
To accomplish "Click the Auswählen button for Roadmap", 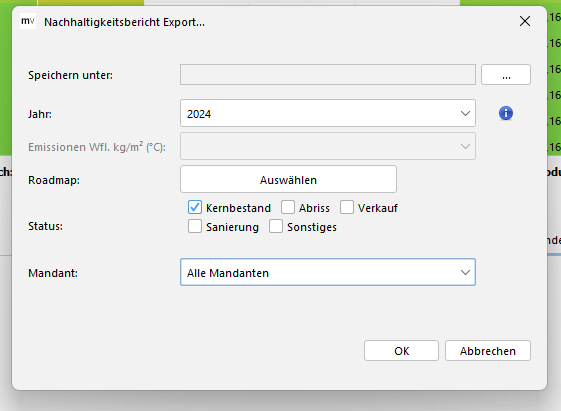I will pyautogui.click(x=288, y=179).
